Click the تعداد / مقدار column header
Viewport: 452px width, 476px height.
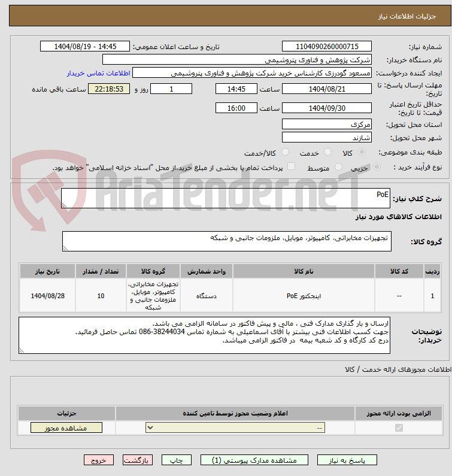pos(101,271)
